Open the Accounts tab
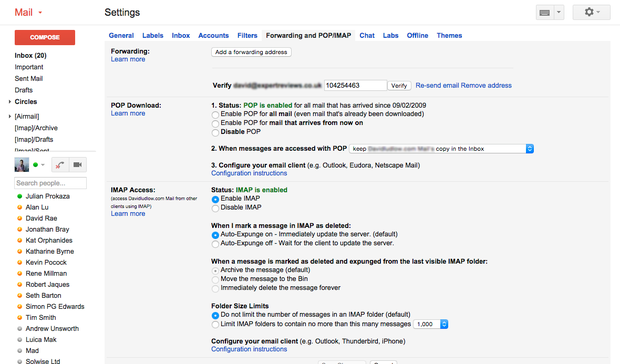Viewport: 620px width, 364px height. (x=214, y=36)
